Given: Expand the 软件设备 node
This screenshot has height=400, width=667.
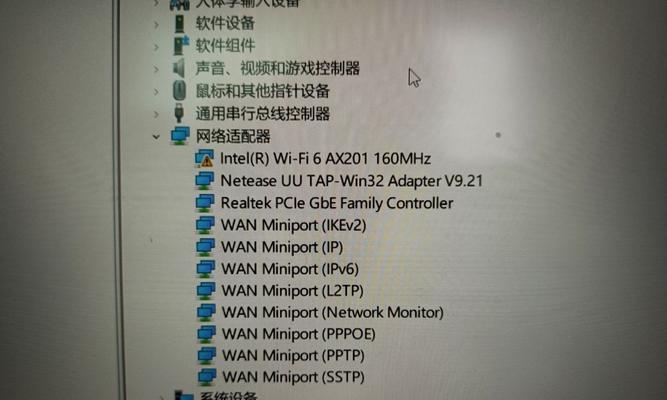Looking at the screenshot, I should [156, 25].
